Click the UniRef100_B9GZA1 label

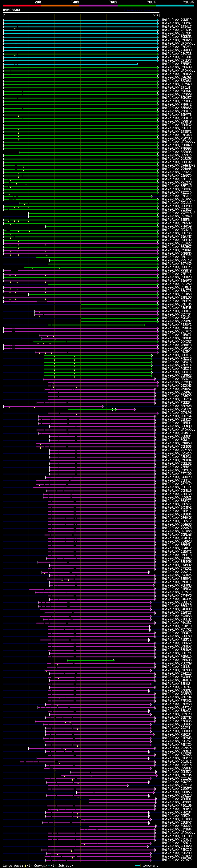[177, 78]
